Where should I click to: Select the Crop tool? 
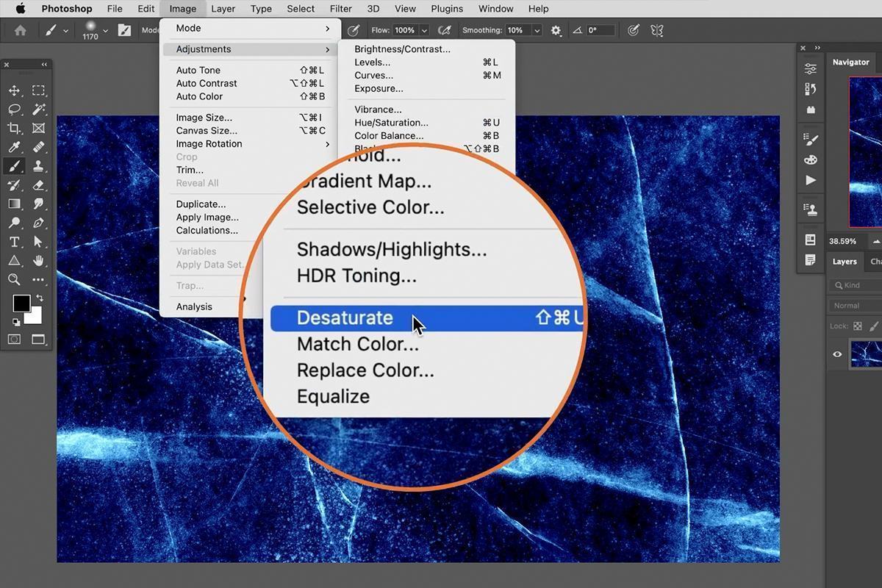[x=14, y=129]
